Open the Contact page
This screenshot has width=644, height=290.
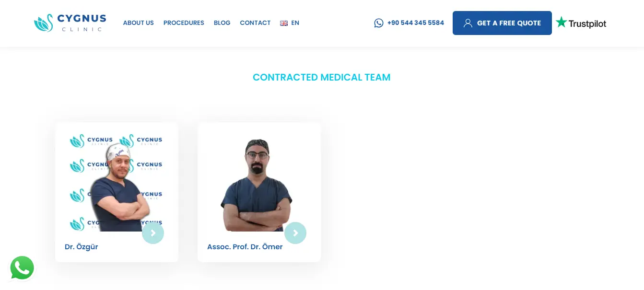tap(255, 23)
